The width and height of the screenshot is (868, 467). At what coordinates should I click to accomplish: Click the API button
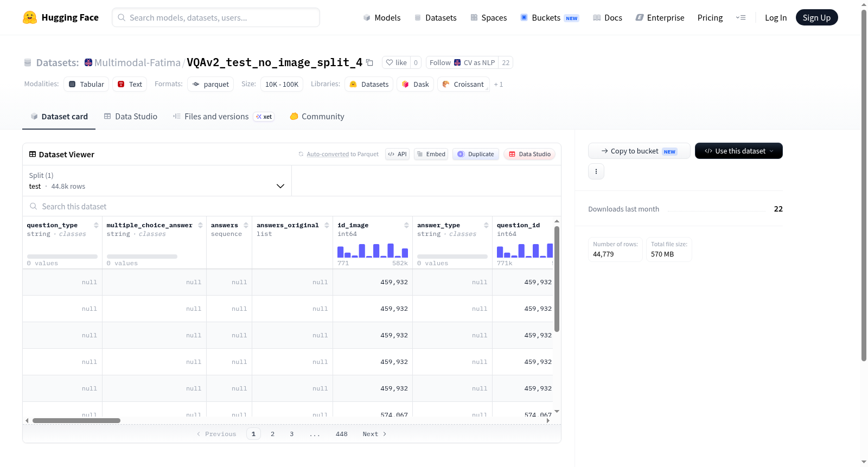point(397,154)
